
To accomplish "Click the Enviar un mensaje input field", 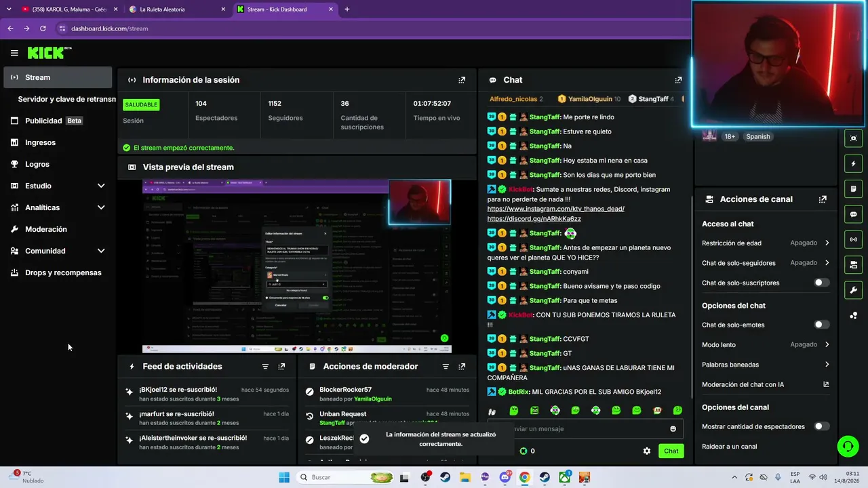I will tap(585, 428).
